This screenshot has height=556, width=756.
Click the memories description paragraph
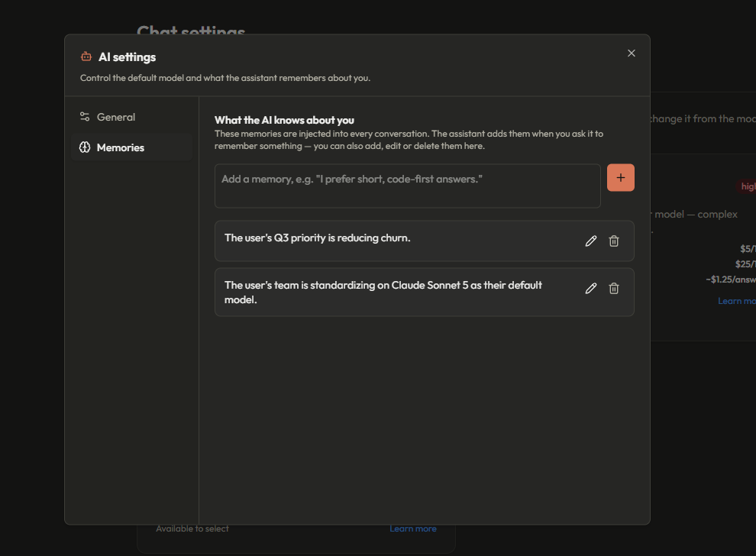pos(409,140)
